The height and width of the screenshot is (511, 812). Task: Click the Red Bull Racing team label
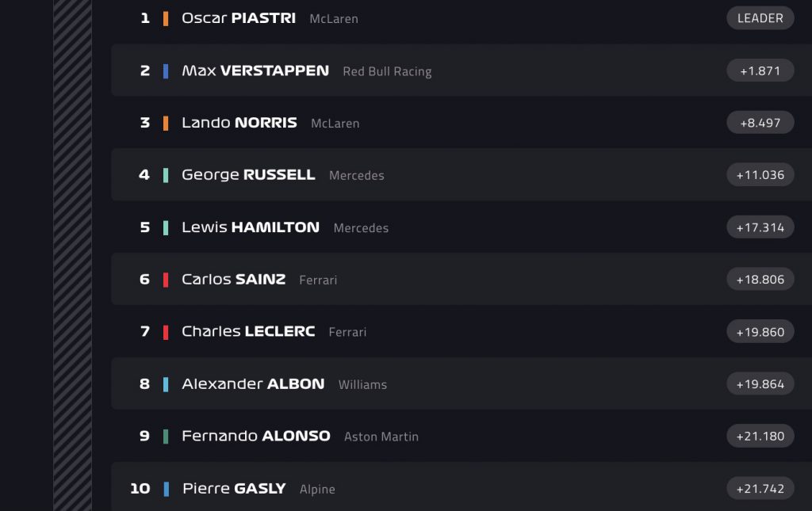click(387, 71)
